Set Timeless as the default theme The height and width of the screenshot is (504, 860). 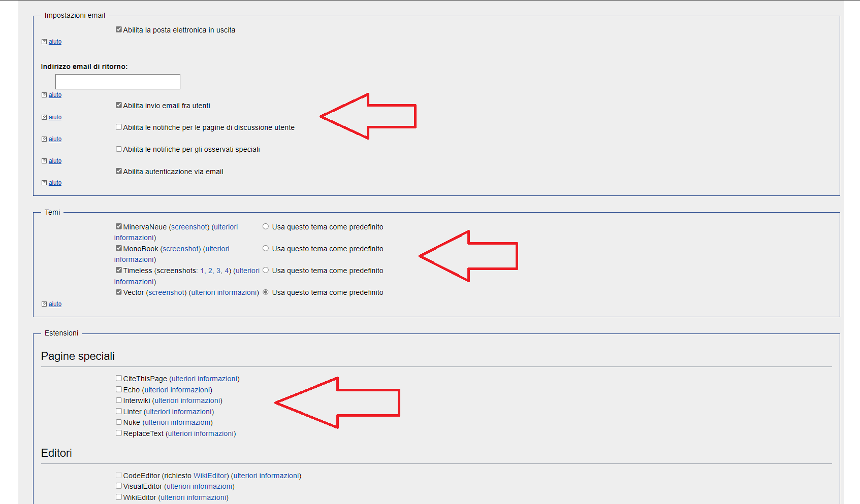[266, 270]
